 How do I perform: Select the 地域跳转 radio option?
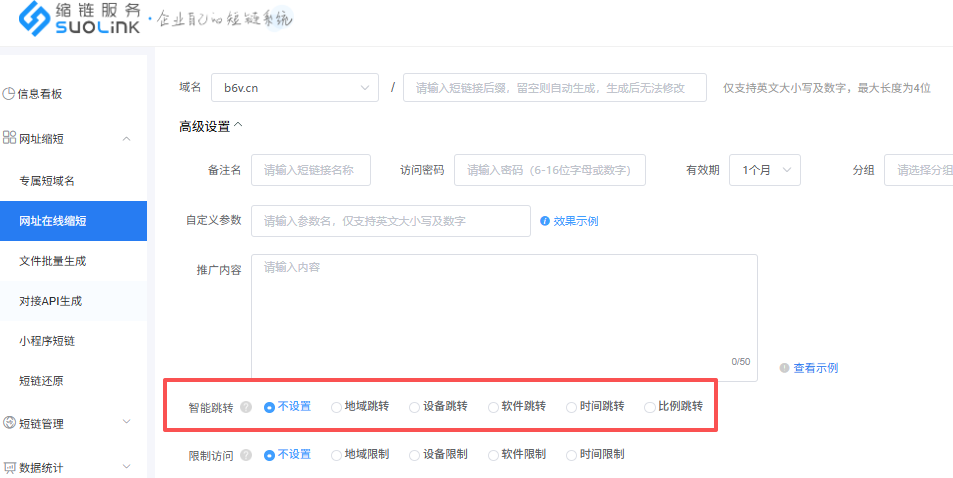pyautogui.click(x=336, y=407)
